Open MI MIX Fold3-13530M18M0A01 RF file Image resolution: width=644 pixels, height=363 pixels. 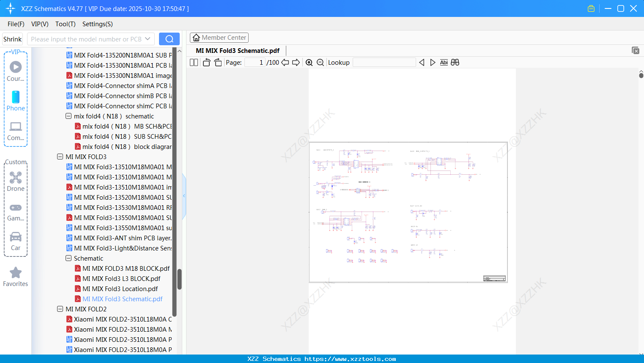point(123,207)
